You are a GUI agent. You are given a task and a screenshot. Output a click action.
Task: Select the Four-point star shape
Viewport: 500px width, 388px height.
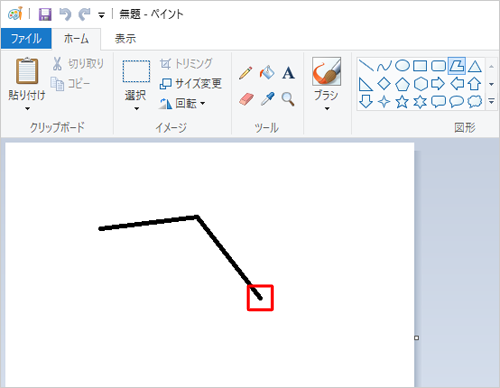click(384, 102)
